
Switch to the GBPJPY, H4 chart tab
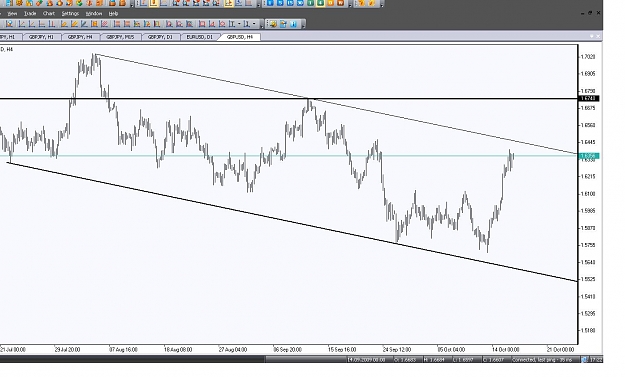pos(80,37)
